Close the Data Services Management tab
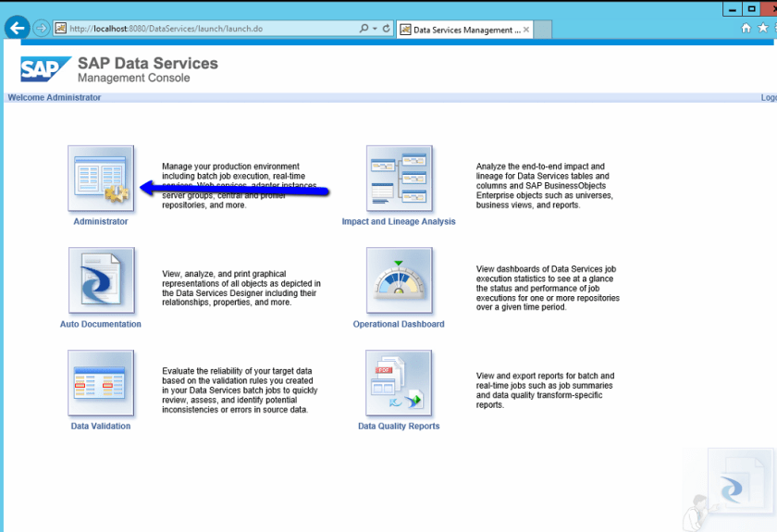This screenshot has height=532, width=777. click(526, 30)
